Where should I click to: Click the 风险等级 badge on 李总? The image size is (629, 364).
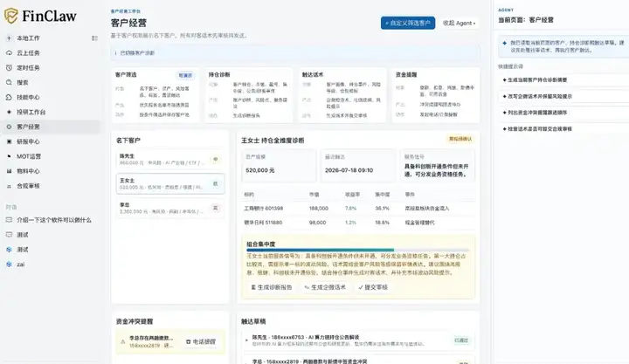216,208
